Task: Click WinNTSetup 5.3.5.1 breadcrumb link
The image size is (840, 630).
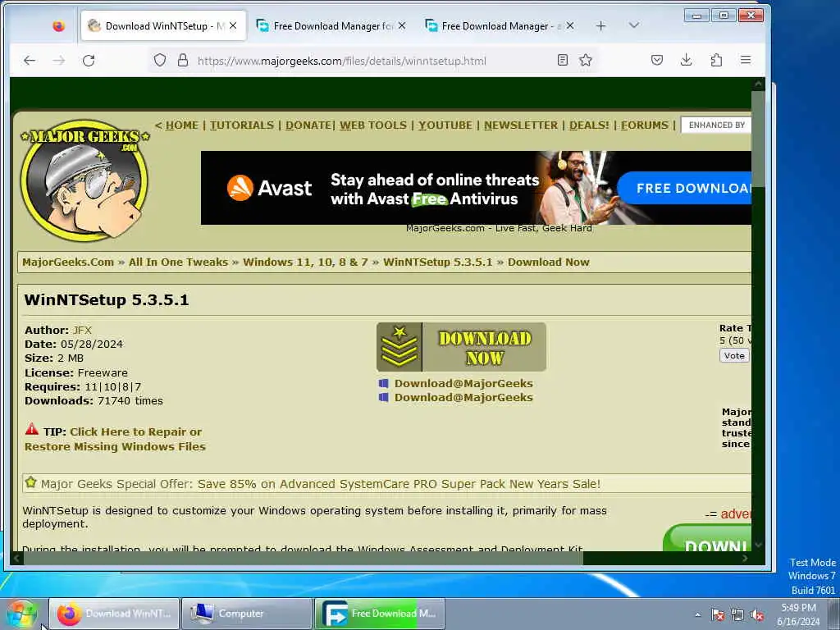Action: click(x=438, y=262)
